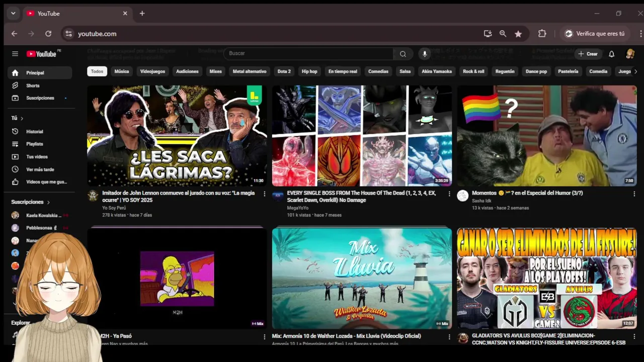Open Tus videos in the sidebar

pyautogui.click(x=40, y=157)
